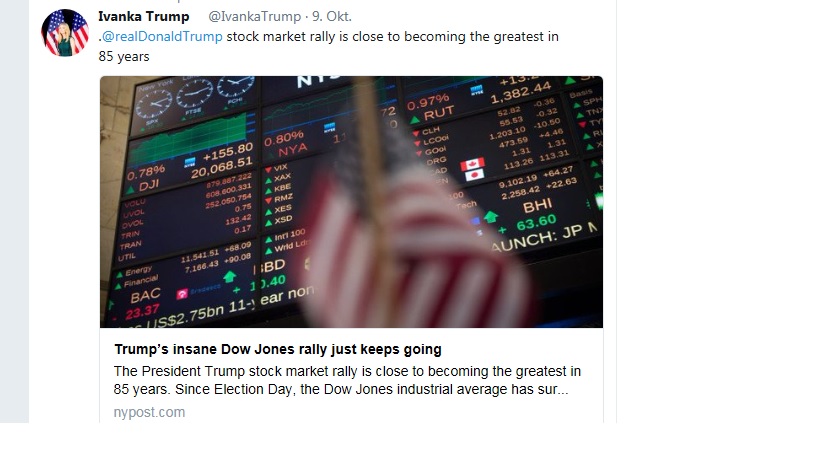This screenshot has height=460, width=819.
Task: Open the headline "Trump's insane Dow Jones rally"
Action: tap(277, 349)
